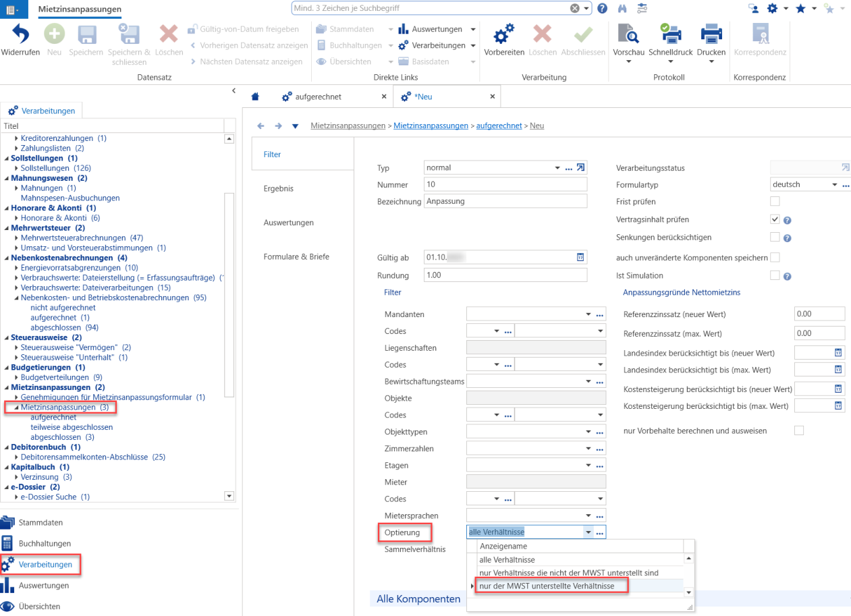The width and height of the screenshot is (851, 616).
Task: Open the calendar picker in Gültig ab field
Action: [580, 257]
